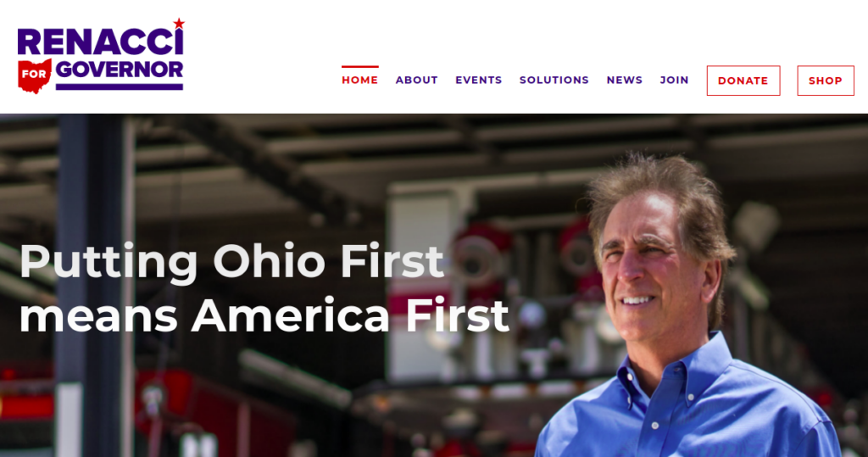868x457 pixels.
Task: Click the purple underline beneath GOVERNOR
Action: (x=120, y=87)
